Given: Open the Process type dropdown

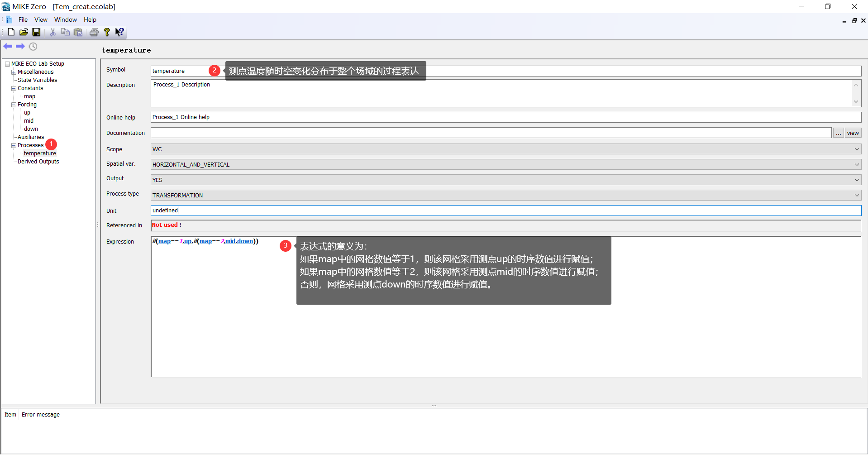Looking at the screenshot, I should pyautogui.click(x=857, y=195).
